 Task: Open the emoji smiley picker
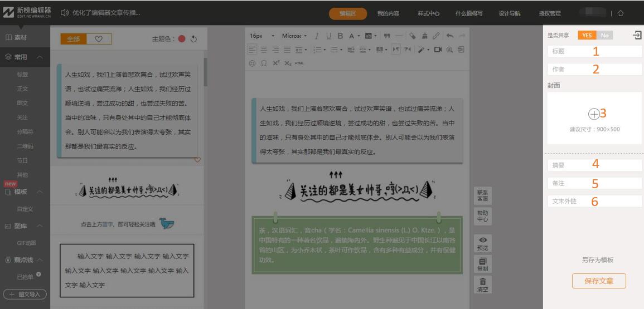pos(252,63)
